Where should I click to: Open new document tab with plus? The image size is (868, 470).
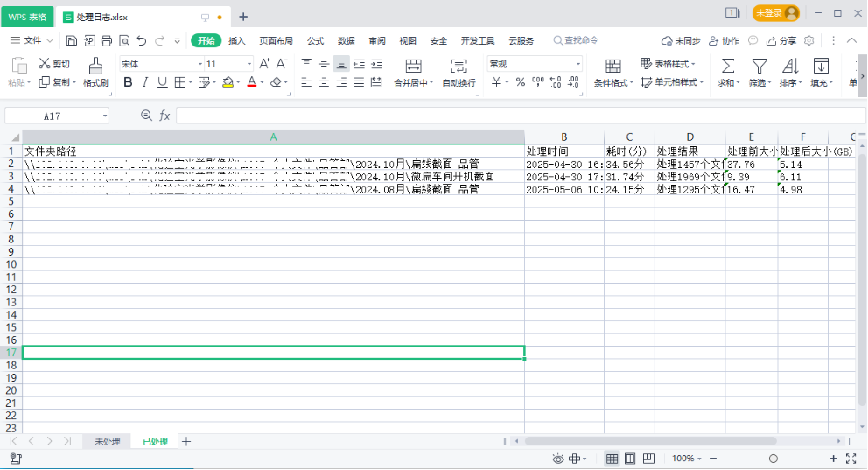click(243, 17)
